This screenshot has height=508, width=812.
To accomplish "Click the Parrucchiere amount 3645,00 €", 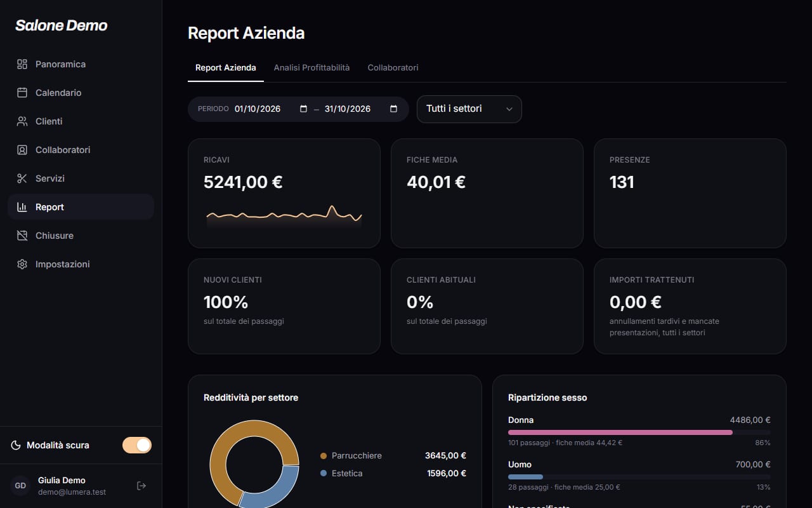I will (x=445, y=456).
